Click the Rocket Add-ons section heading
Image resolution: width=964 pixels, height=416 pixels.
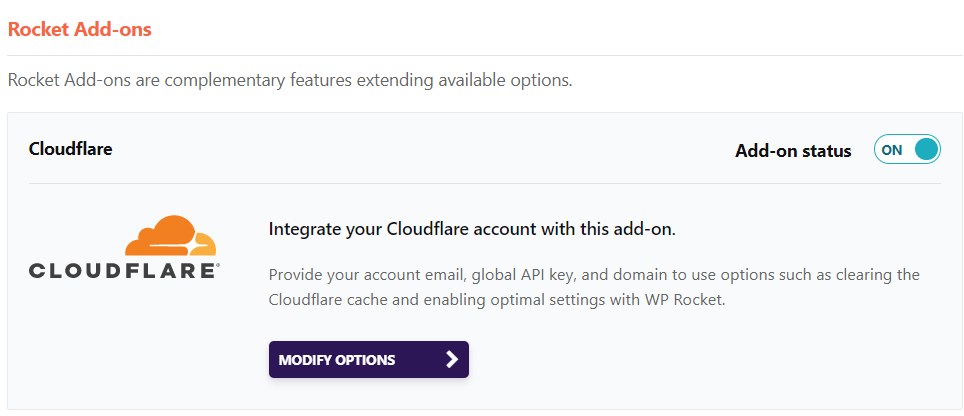(x=80, y=29)
